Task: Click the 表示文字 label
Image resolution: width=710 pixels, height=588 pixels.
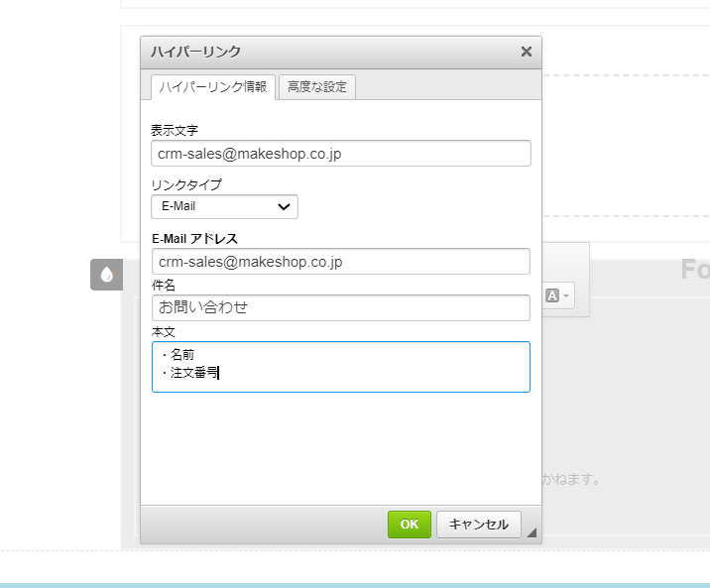Action: point(175,131)
